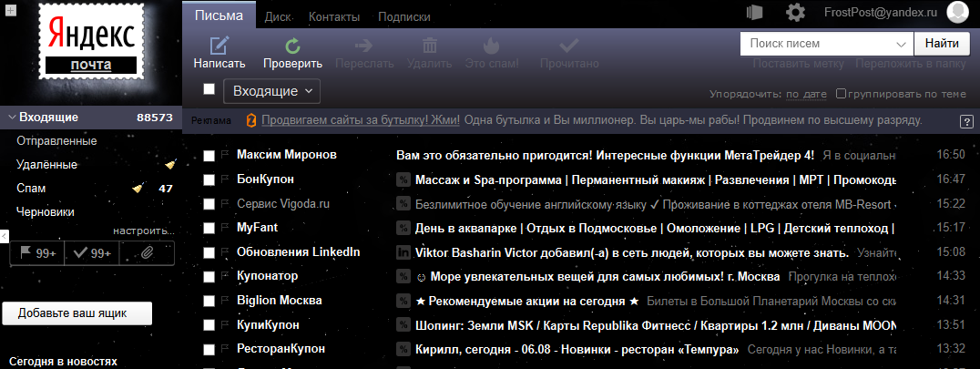This screenshot has height=369, width=980.
Task: Click the ad help question mark icon
Action: tap(966, 121)
